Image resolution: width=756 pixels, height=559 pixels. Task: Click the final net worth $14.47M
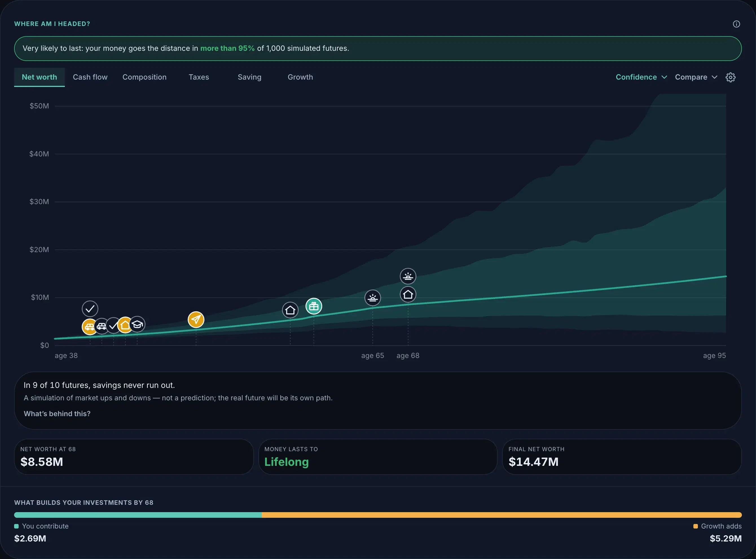tap(533, 462)
